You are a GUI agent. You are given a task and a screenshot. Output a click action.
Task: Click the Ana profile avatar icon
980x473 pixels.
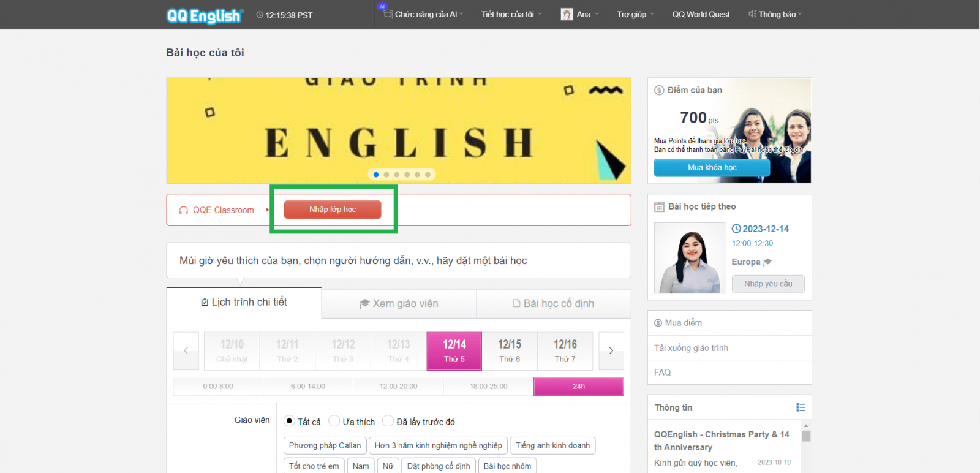[567, 14]
